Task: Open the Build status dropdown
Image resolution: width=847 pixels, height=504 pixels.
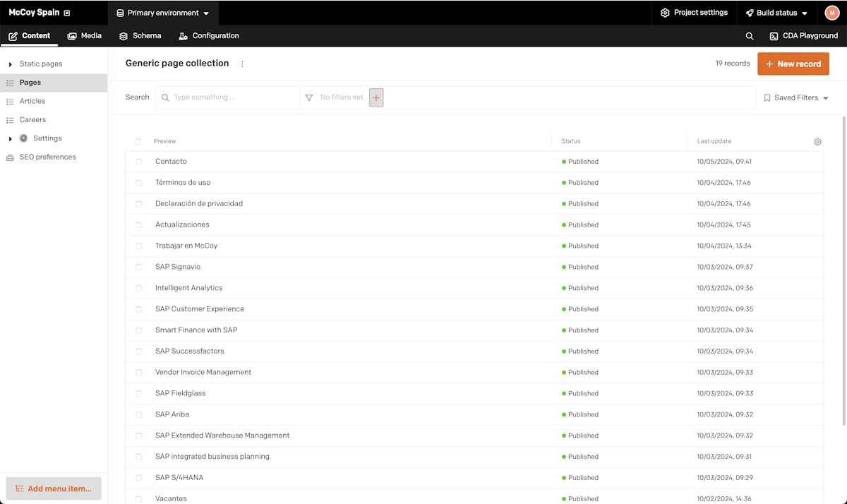Action: point(776,13)
